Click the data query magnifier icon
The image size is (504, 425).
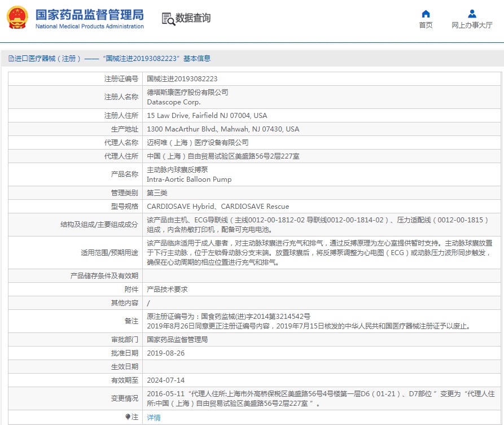168,19
